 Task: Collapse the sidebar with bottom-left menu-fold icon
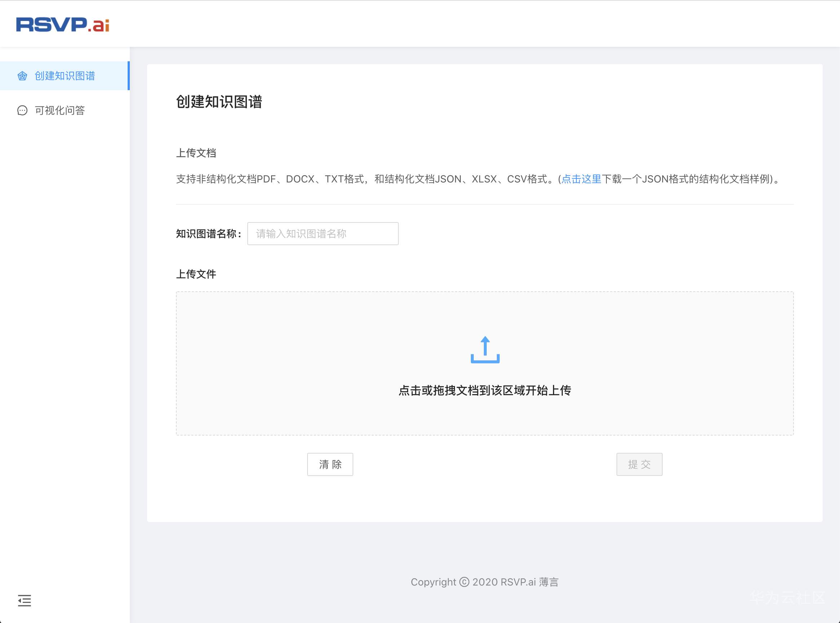point(25,600)
